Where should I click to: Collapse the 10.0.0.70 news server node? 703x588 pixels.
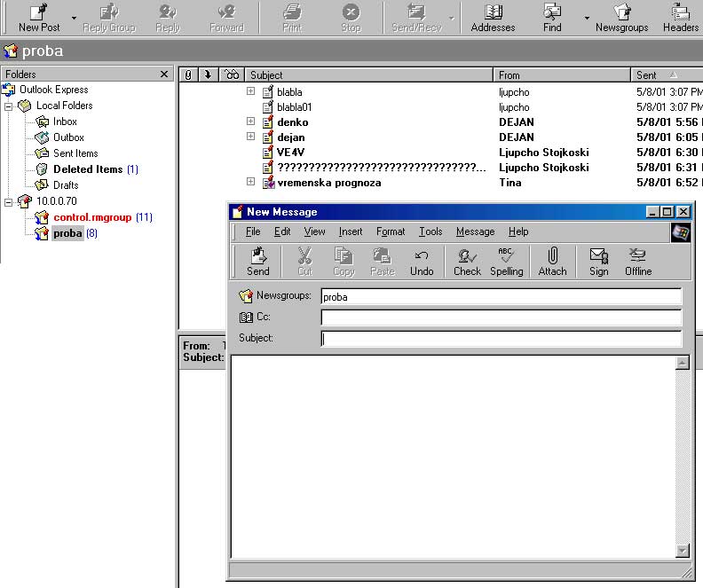tap(8, 202)
